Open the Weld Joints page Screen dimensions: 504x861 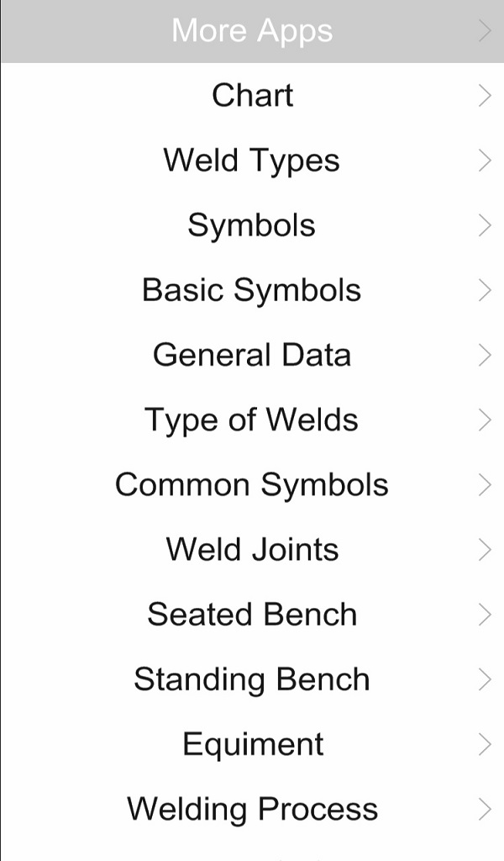[252, 549]
